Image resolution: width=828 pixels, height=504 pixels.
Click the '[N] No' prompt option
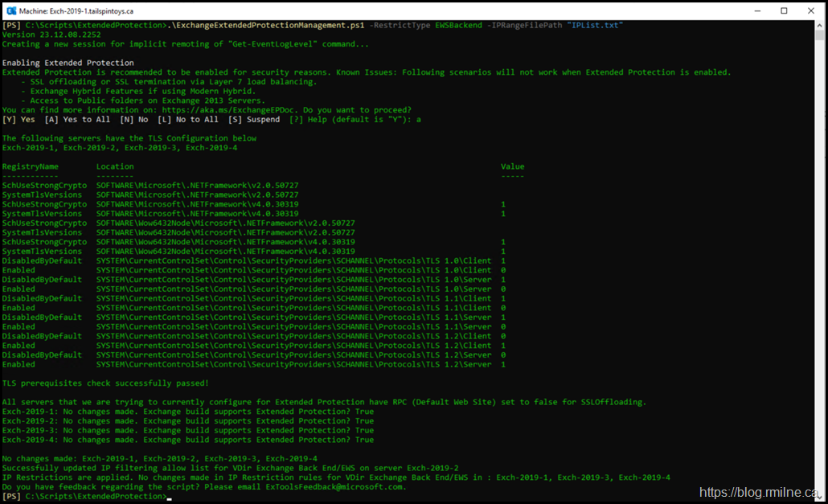pos(133,120)
